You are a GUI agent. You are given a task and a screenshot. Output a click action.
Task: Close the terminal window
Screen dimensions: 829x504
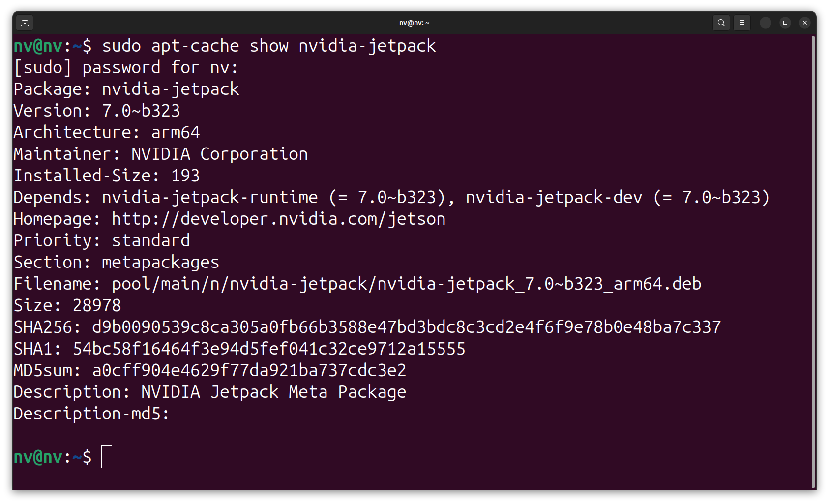click(805, 23)
